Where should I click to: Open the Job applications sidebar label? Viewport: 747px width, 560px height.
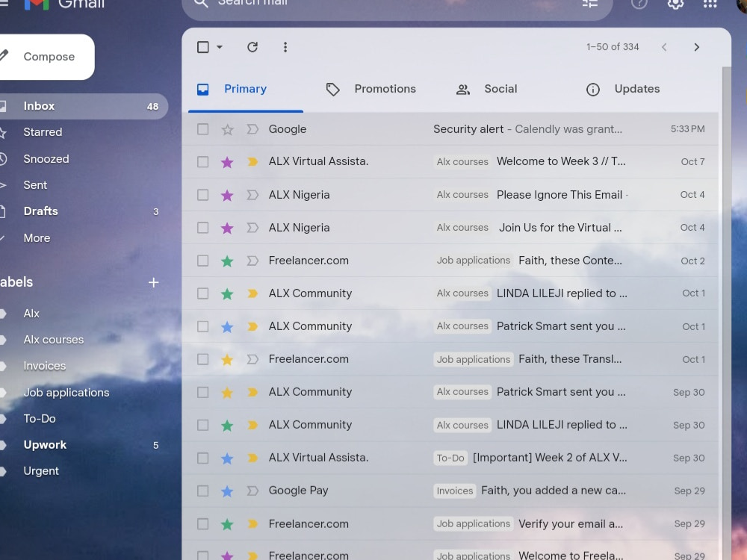click(66, 393)
